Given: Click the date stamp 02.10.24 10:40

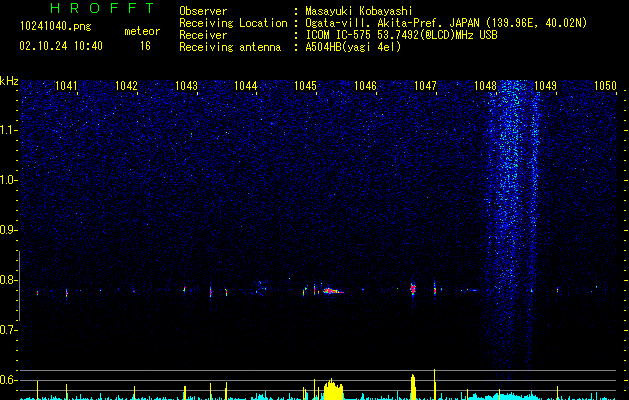Looking at the screenshot, I should (x=61, y=46).
